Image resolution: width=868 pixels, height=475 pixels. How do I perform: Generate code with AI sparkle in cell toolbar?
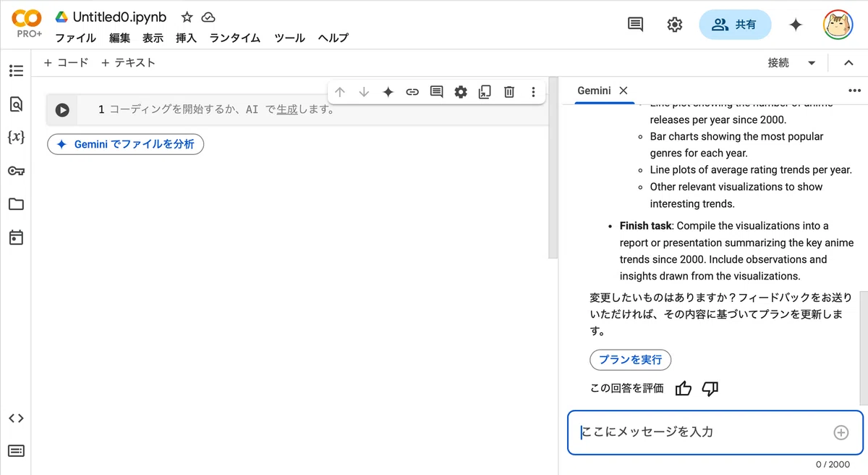[388, 92]
